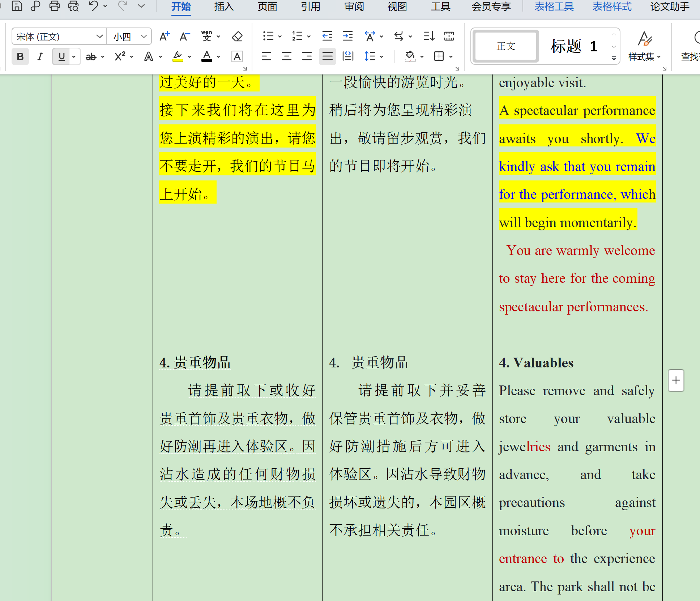Image resolution: width=700 pixels, height=601 pixels.
Task: Click the heading '4. Valuables'
Action: (x=536, y=363)
